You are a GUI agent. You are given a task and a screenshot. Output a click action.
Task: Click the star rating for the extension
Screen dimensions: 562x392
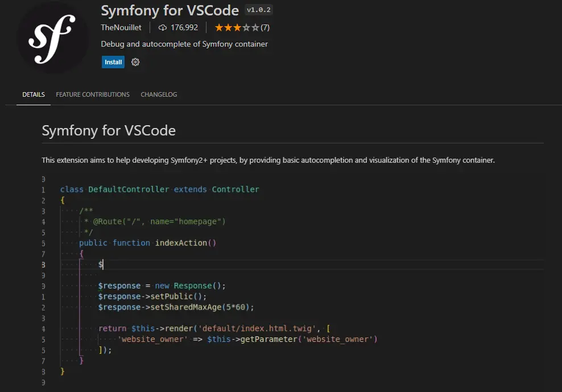[x=237, y=28]
